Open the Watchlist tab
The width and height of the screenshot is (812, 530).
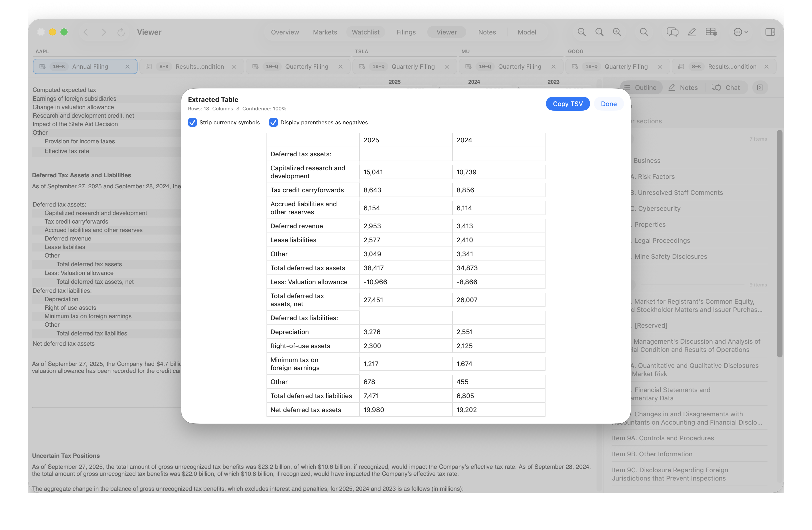pyautogui.click(x=365, y=32)
